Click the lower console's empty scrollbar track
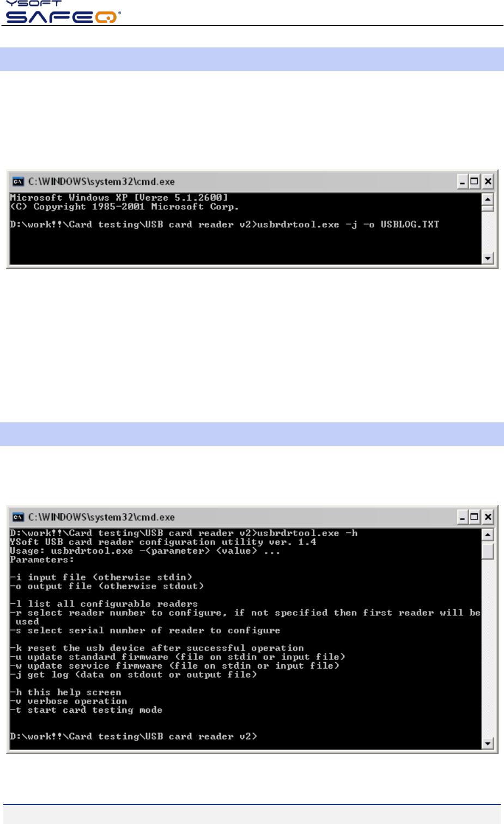This screenshot has height=824, width=504. (x=488, y=649)
